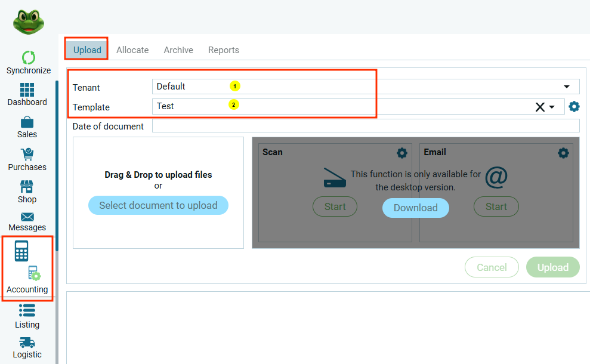Click Select document to upload button
Screen dimensions: 590x364
click(158, 205)
